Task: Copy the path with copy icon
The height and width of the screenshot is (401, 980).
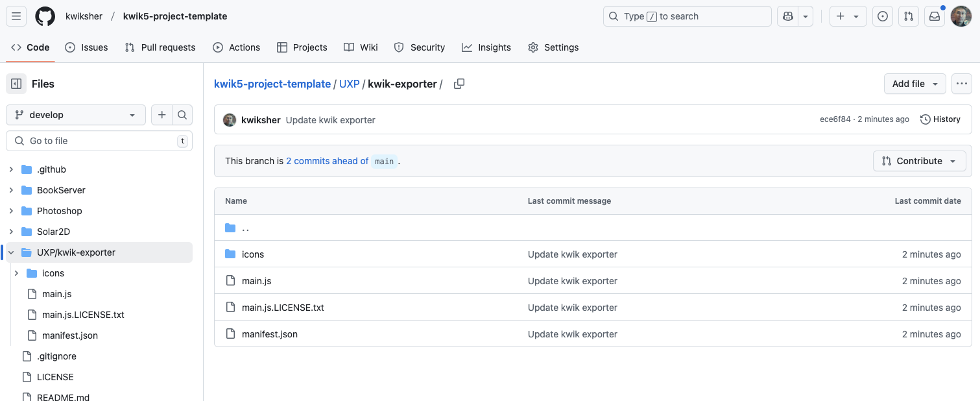Action: 459,84
